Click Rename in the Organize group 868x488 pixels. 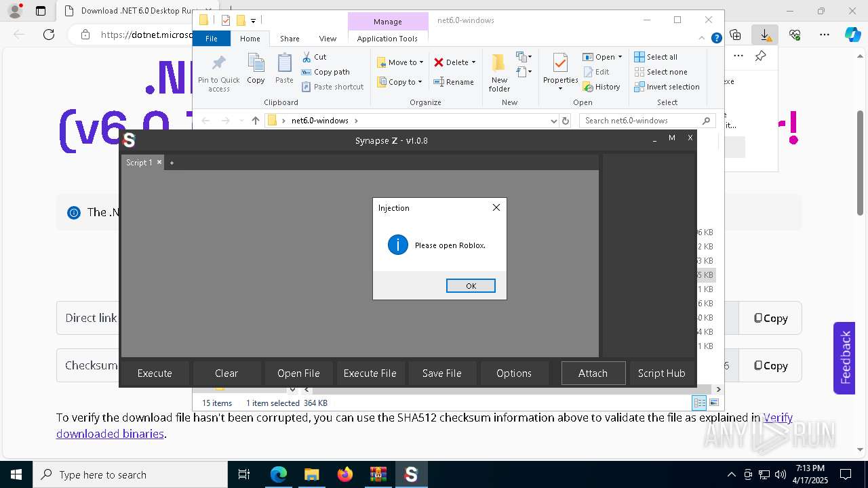454,82
